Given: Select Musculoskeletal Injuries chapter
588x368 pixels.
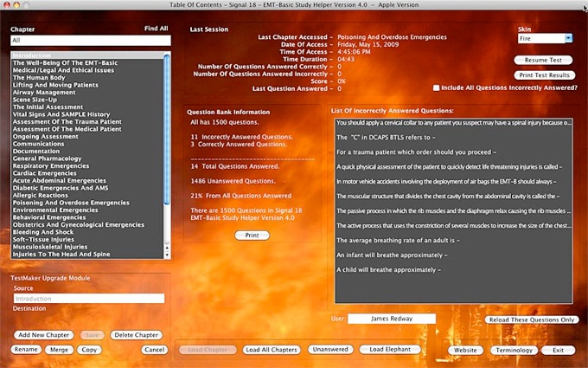Looking at the screenshot, I should tap(87, 247).
